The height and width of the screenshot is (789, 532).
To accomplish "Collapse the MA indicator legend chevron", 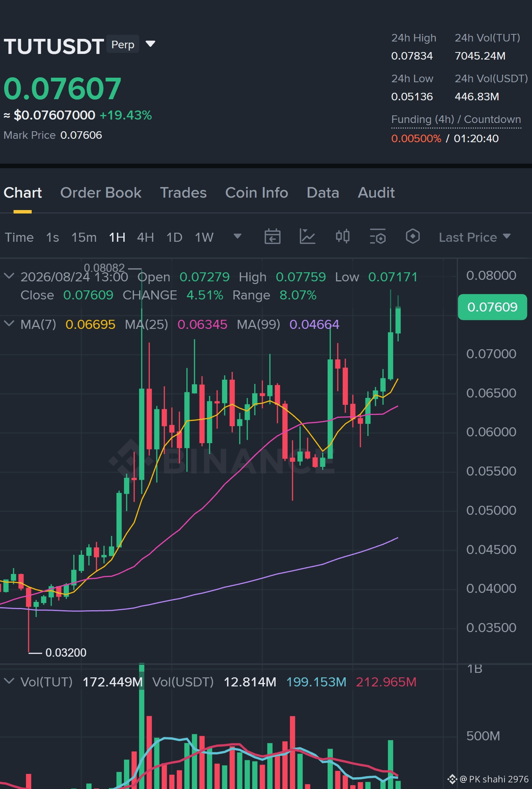I will coord(9,324).
